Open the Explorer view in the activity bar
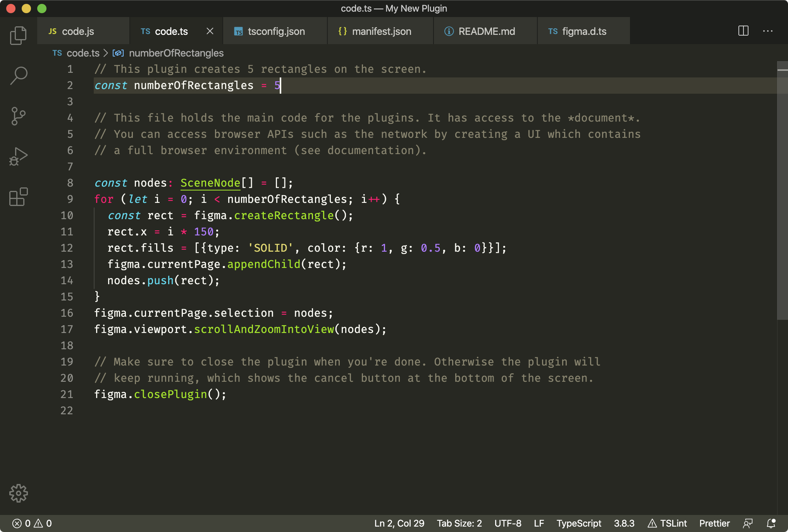This screenshot has width=788, height=532. (x=18, y=35)
